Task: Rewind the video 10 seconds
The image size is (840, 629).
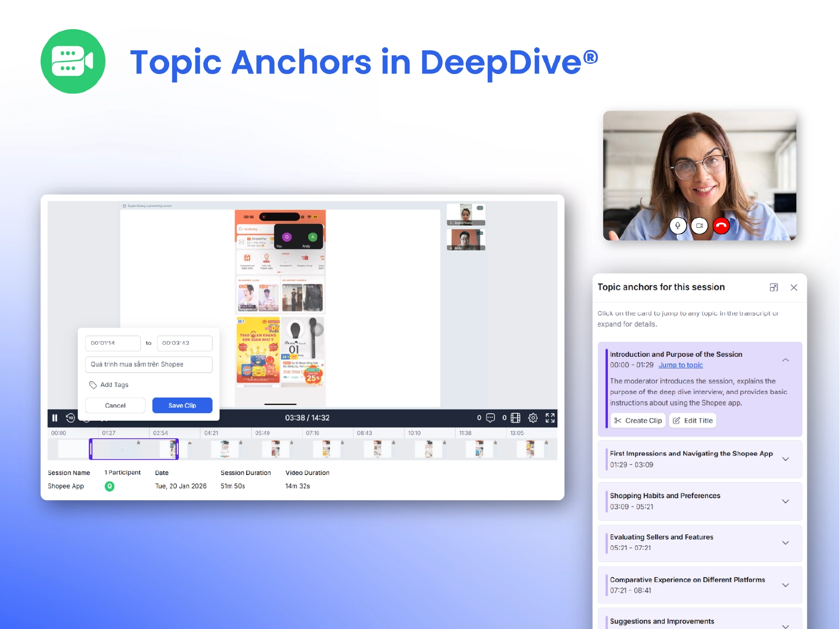Action: pyautogui.click(x=71, y=418)
